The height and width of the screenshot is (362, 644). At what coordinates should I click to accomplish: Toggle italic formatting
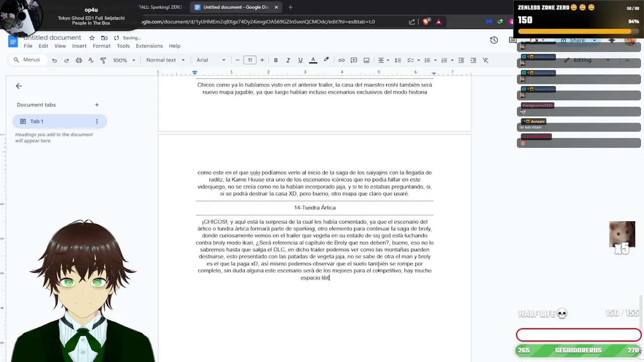(288, 60)
